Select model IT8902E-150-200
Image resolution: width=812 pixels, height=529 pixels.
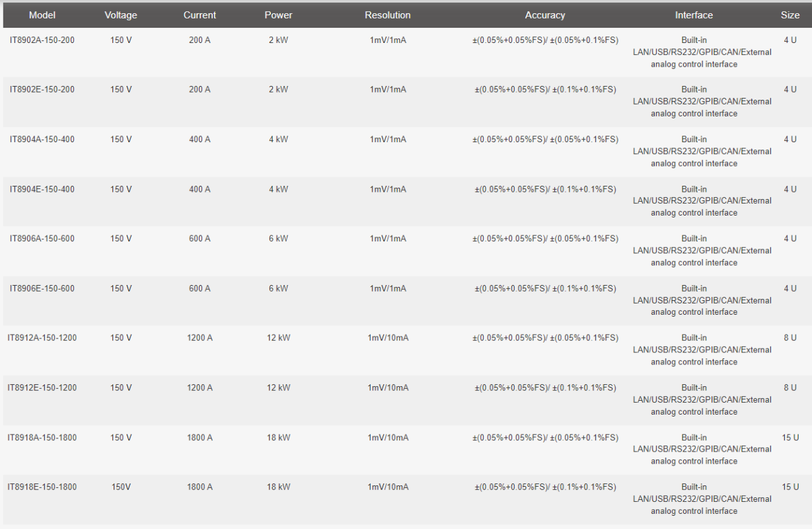[42, 89]
